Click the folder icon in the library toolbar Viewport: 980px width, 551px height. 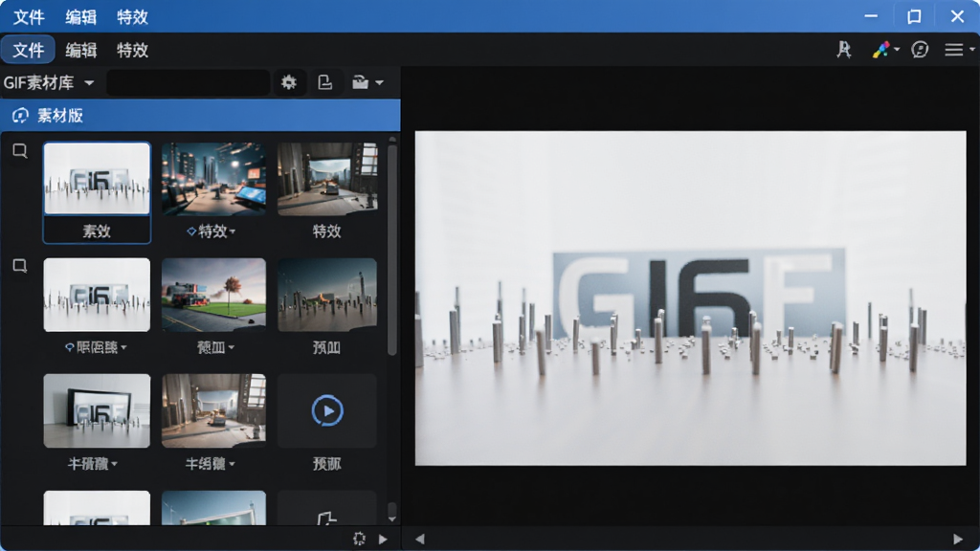click(x=361, y=82)
